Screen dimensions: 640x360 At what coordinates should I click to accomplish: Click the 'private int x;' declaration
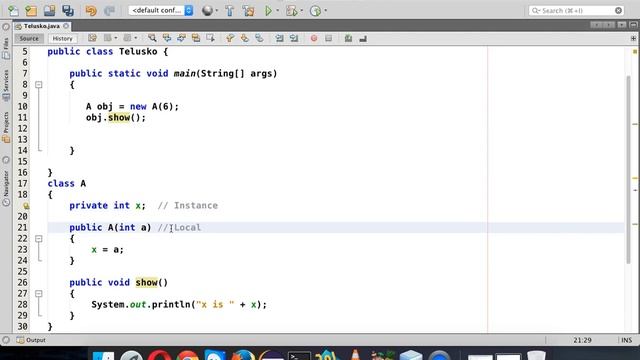tap(107, 205)
